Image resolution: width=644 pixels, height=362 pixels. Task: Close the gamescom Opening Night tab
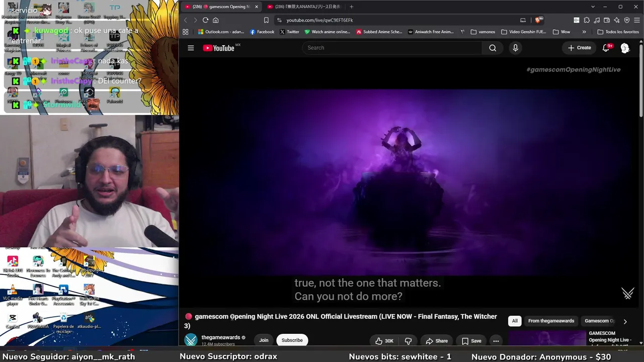point(257,7)
